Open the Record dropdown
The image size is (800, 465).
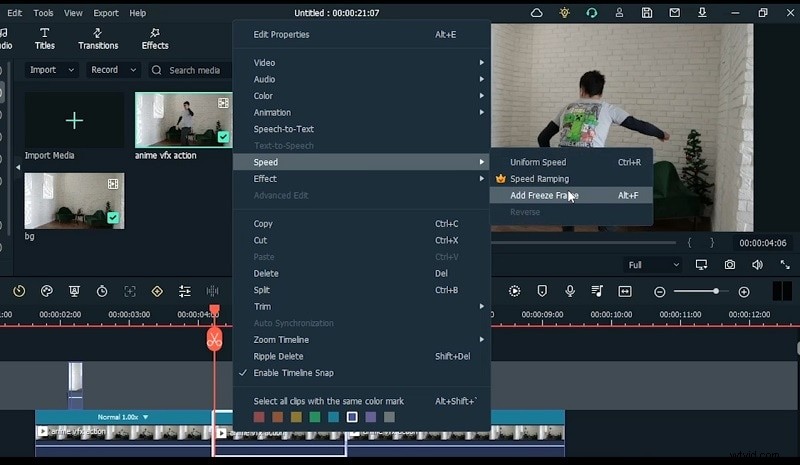click(x=113, y=70)
